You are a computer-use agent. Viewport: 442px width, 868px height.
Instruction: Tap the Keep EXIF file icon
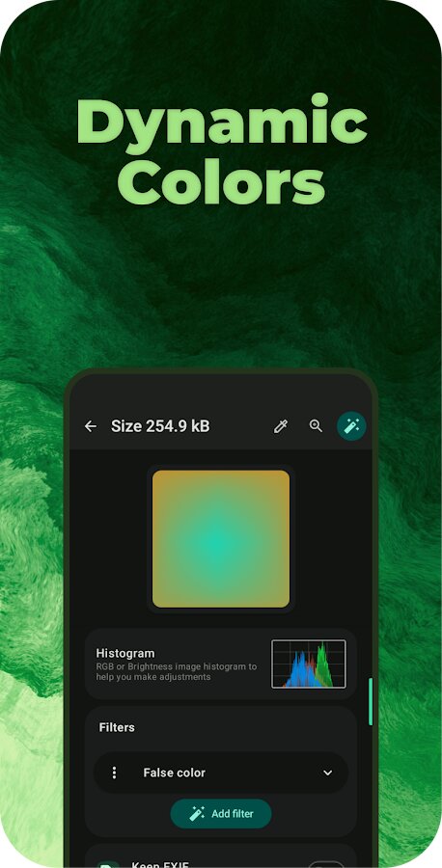[x=106, y=865]
